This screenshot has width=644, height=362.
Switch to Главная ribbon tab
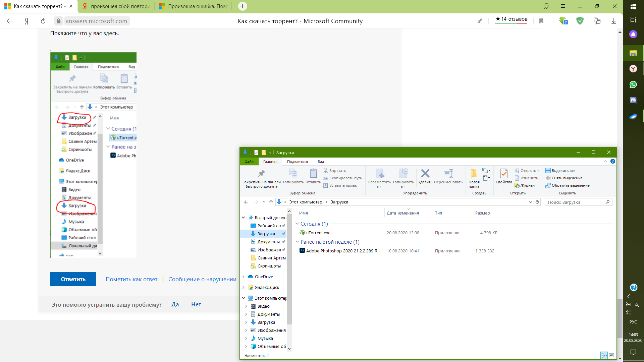coord(270,162)
